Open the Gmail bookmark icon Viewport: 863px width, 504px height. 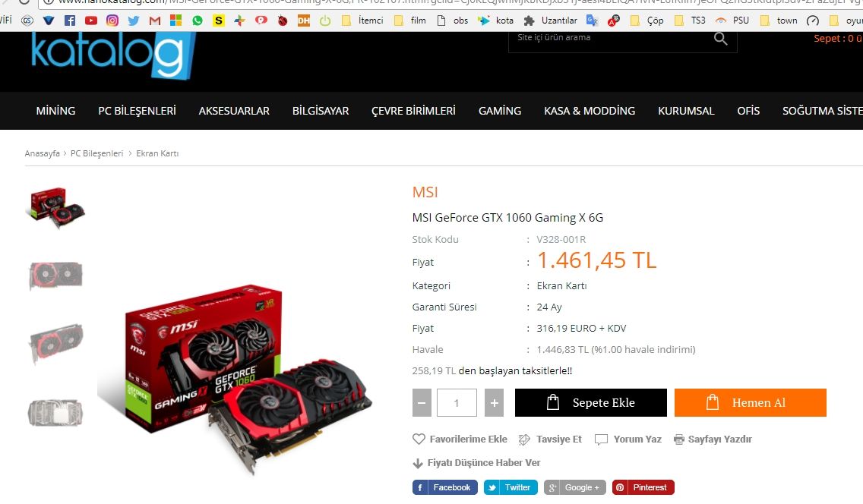[155, 20]
